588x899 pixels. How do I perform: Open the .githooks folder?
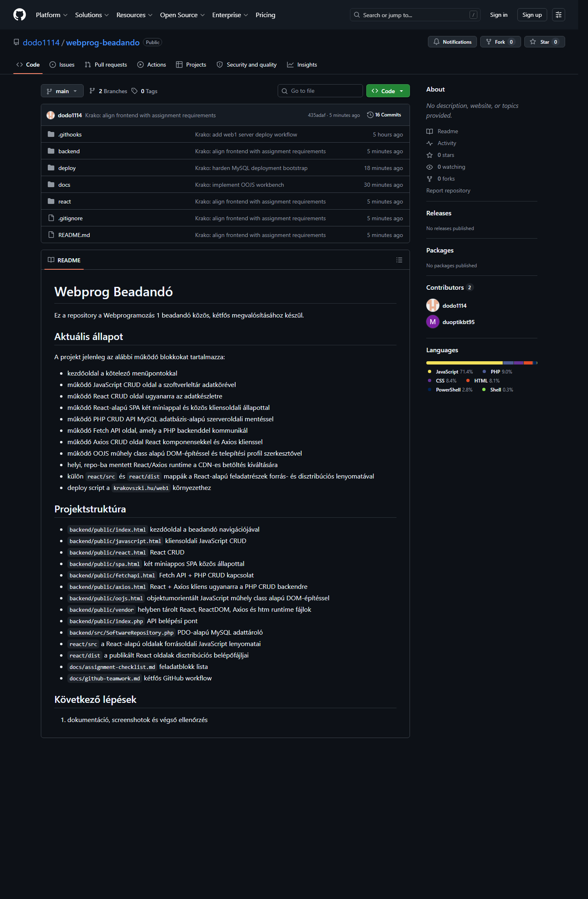click(70, 134)
